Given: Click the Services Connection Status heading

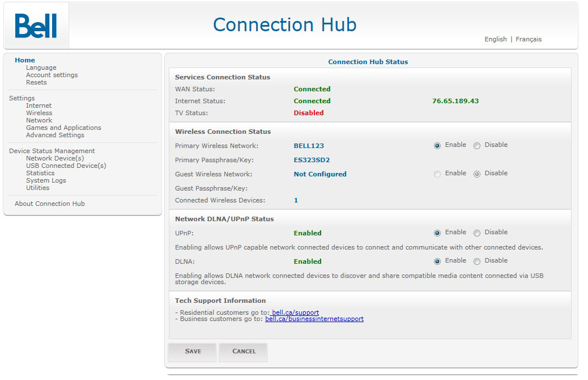Looking at the screenshot, I should 223,77.
